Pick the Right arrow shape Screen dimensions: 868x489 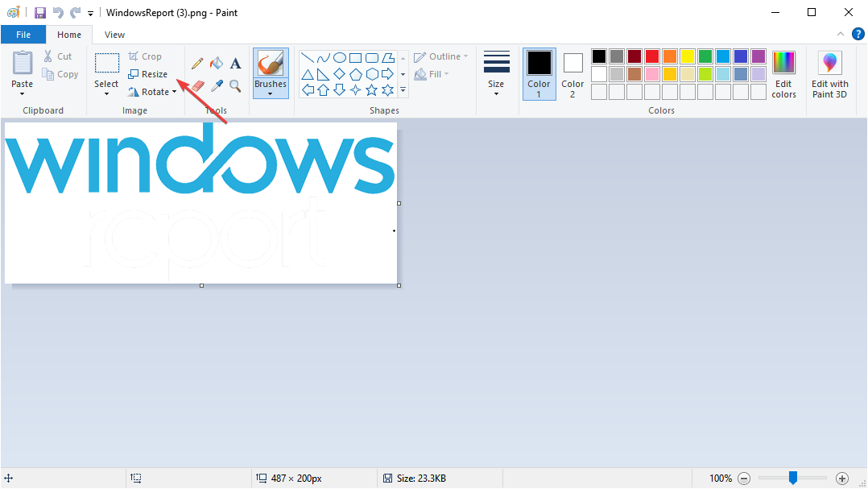(x=388, y=74)
